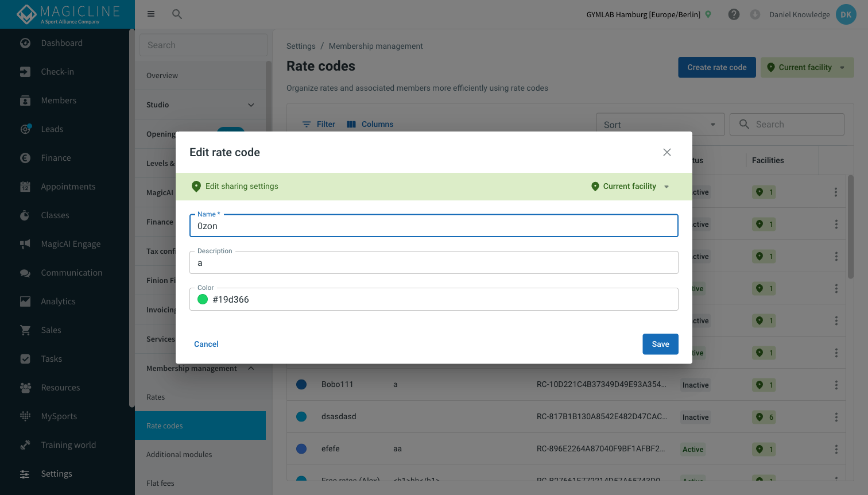This screenshot has width=868, height=495.
Task: Open the Filter option in the table toolbar
Action: [319, 124]
